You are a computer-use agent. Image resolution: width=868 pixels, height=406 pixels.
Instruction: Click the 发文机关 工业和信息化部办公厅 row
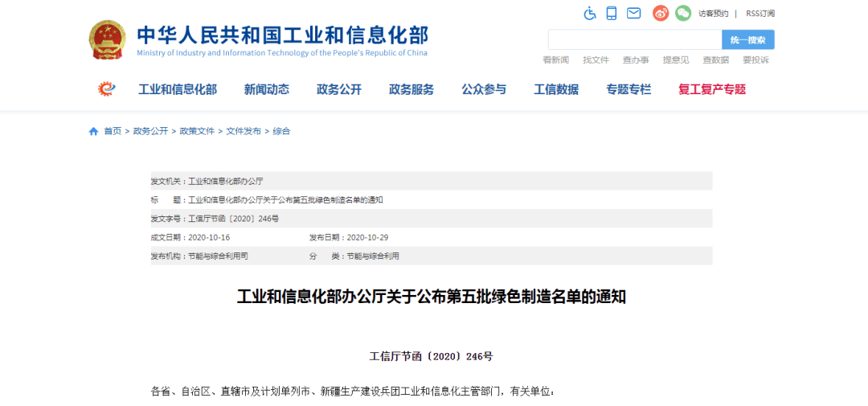click(432, 181)
